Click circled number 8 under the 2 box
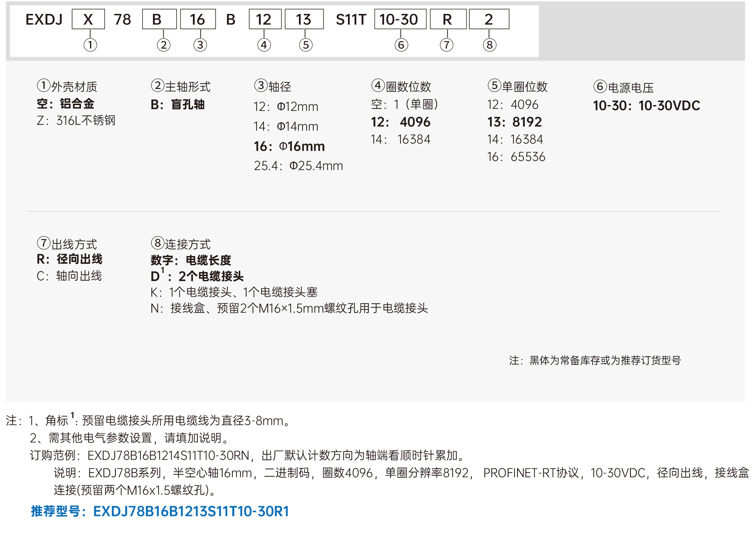The width and height of the screenshot is (756, 533). tap(490, 45)
